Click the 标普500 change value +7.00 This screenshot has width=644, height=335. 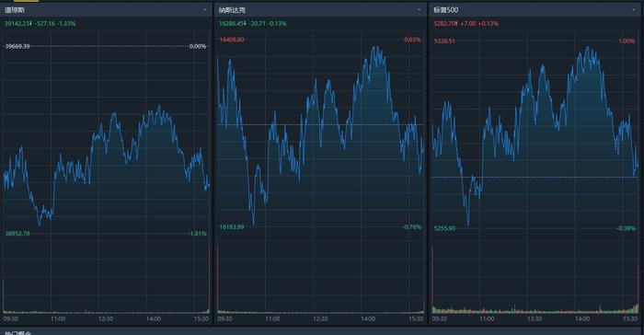(x=468, y=23)
